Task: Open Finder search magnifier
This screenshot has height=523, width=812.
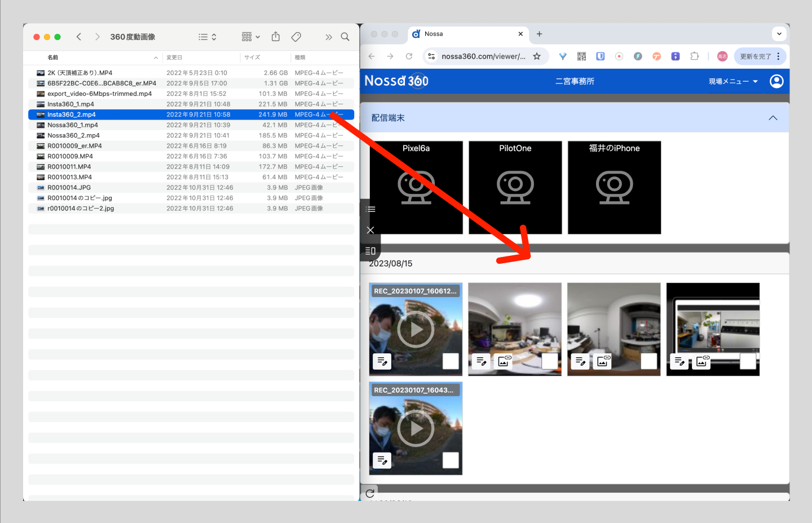Action: tap(345, 37)
